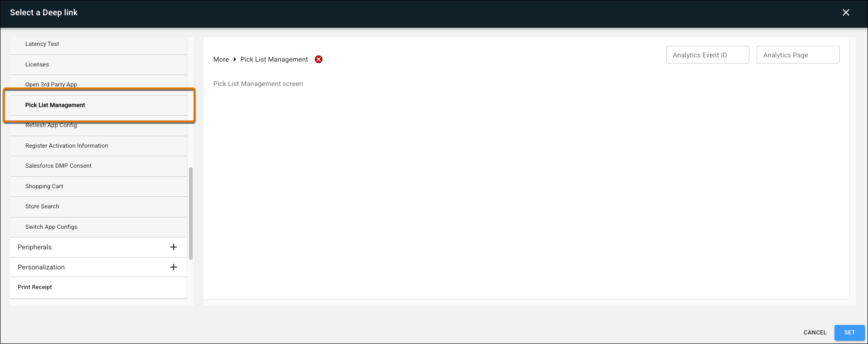This screenshot has width=868, height=344.
Task: Click the More breadcrumb
Action: click(x=221, y=59)
